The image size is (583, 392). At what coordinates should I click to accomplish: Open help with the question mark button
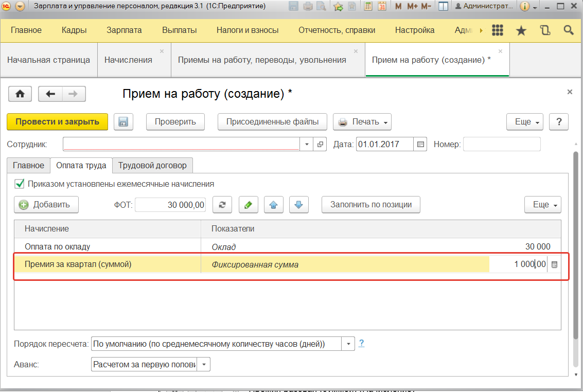[x=558, y=122]
